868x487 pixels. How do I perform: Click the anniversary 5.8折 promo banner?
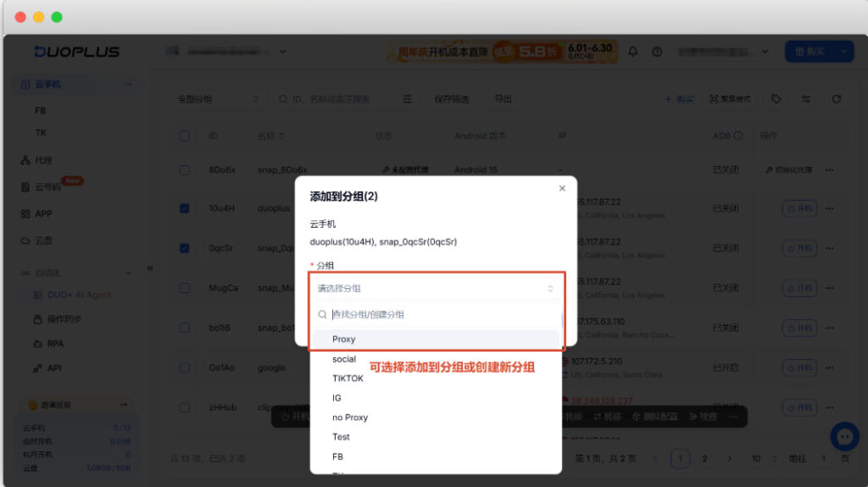click(x=502, y=52)
